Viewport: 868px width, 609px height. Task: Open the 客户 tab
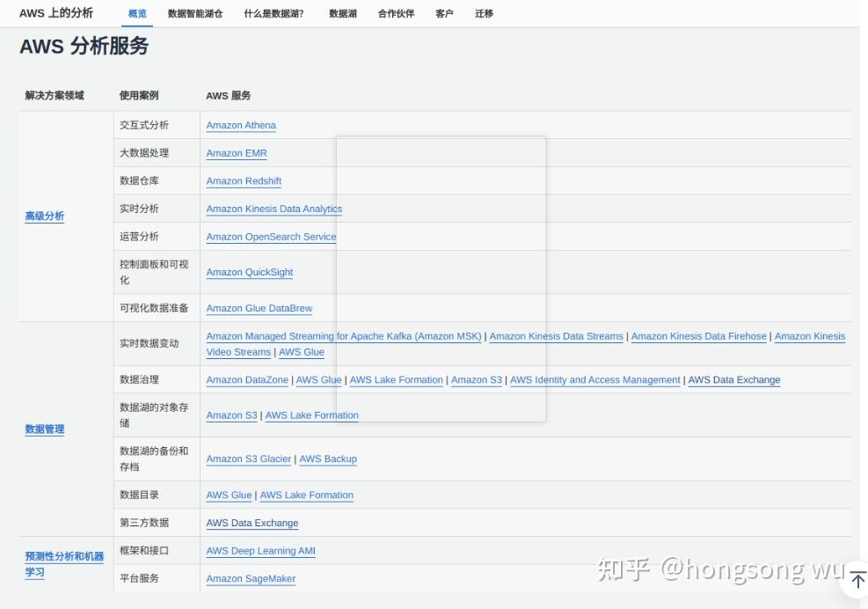pyautogui.click(x=444, y=13)
